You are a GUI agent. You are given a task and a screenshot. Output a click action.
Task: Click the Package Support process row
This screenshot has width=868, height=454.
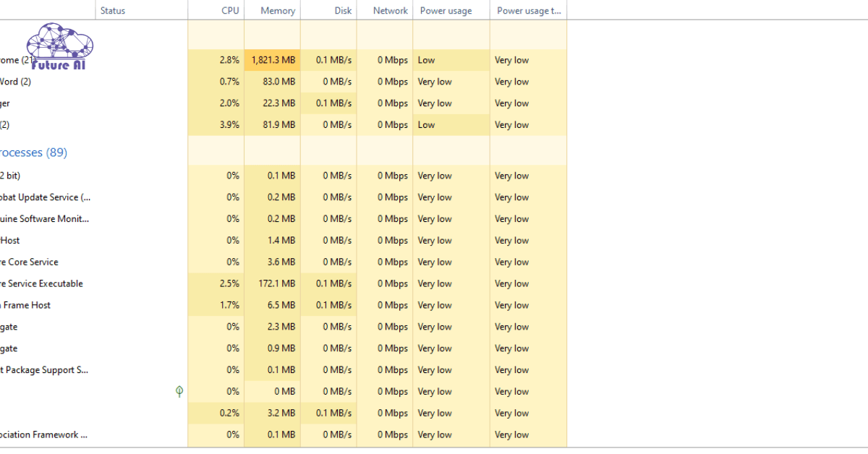point(43,370)
